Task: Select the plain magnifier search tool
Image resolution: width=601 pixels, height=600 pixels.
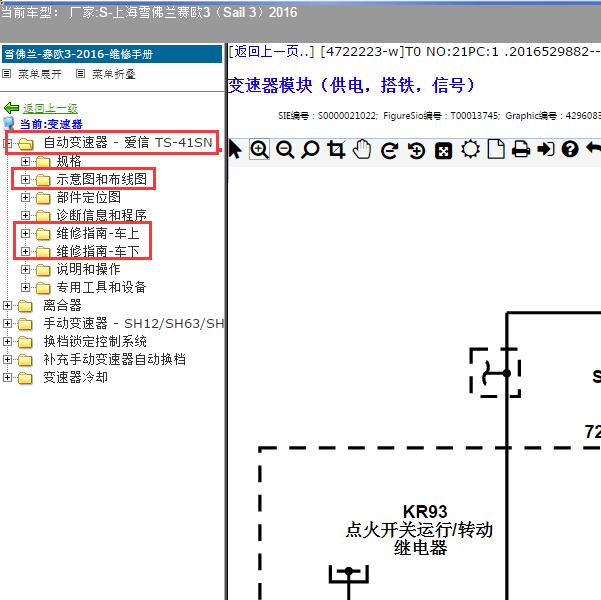Action: (x=310, y=150)
